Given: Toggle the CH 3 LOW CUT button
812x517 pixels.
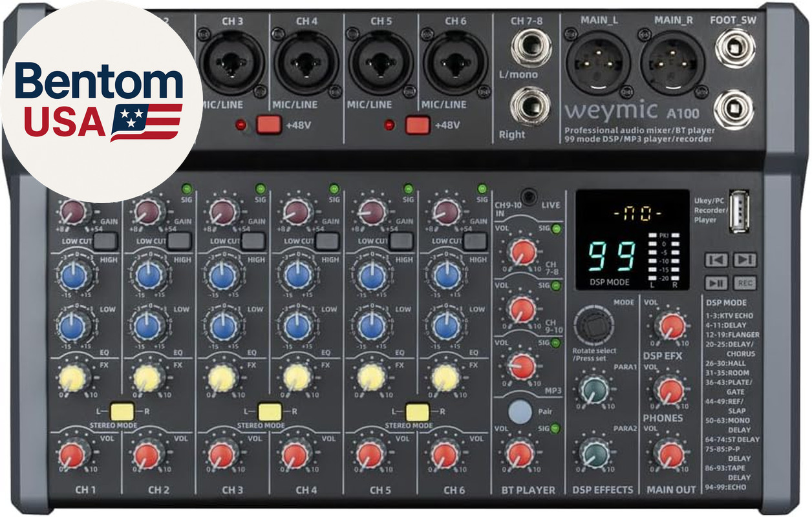Looking at the screenshot, I should [253, 242].
